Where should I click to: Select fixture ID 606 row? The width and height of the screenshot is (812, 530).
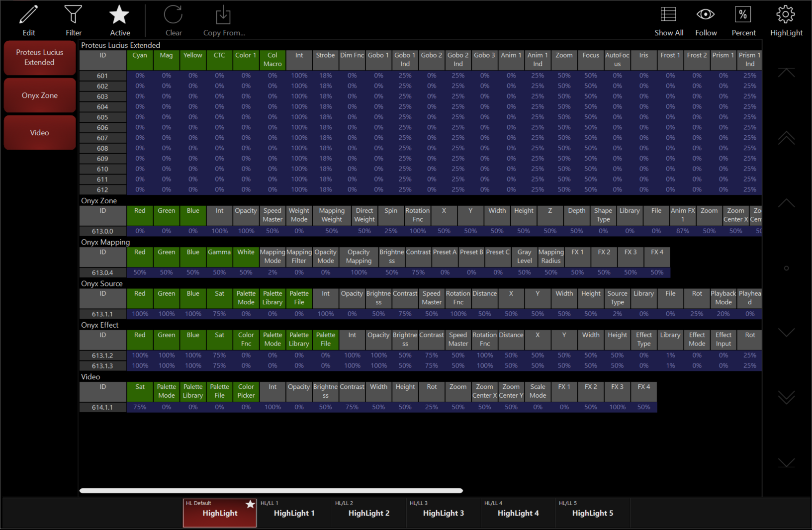[x=102, y=128]
